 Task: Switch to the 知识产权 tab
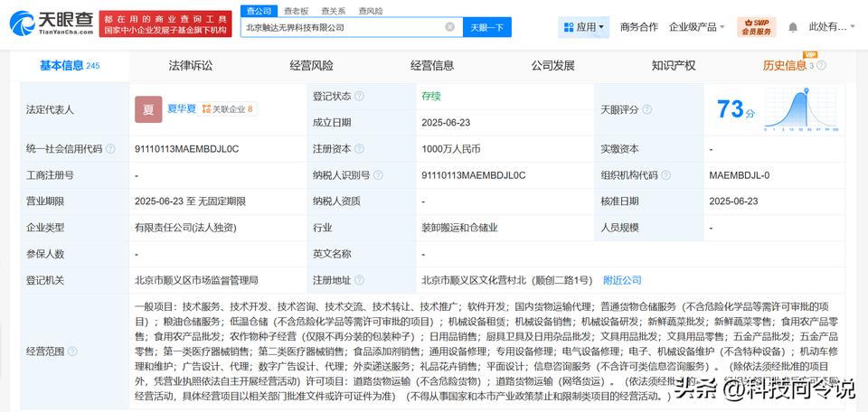[674, 66]
